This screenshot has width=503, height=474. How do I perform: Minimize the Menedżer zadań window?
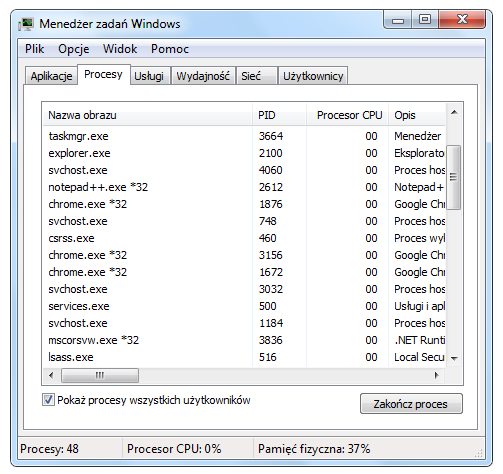coord(398,19)
